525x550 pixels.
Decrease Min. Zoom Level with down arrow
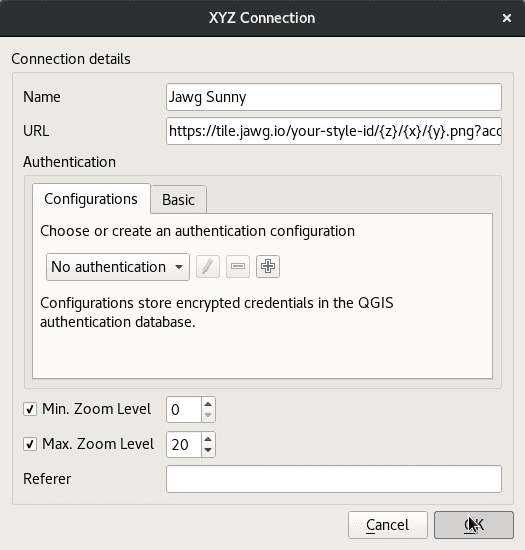point(208,415)
